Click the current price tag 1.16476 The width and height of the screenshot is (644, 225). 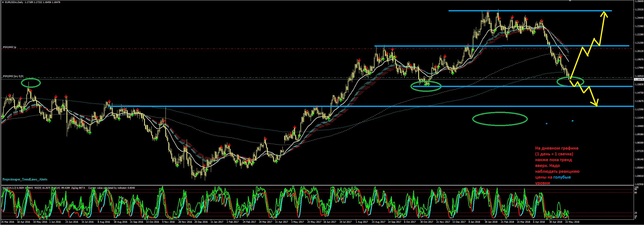click(x=639, y=79)
